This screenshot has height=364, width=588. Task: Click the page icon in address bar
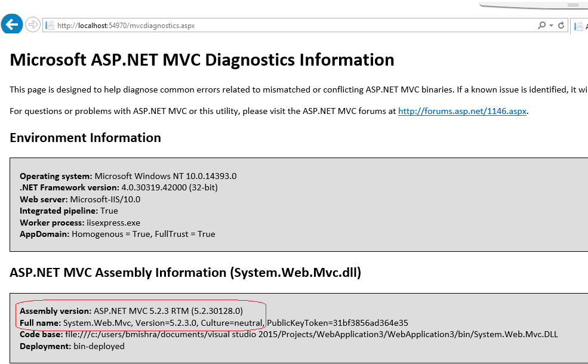pyautogui.click(x=50, y=25)
